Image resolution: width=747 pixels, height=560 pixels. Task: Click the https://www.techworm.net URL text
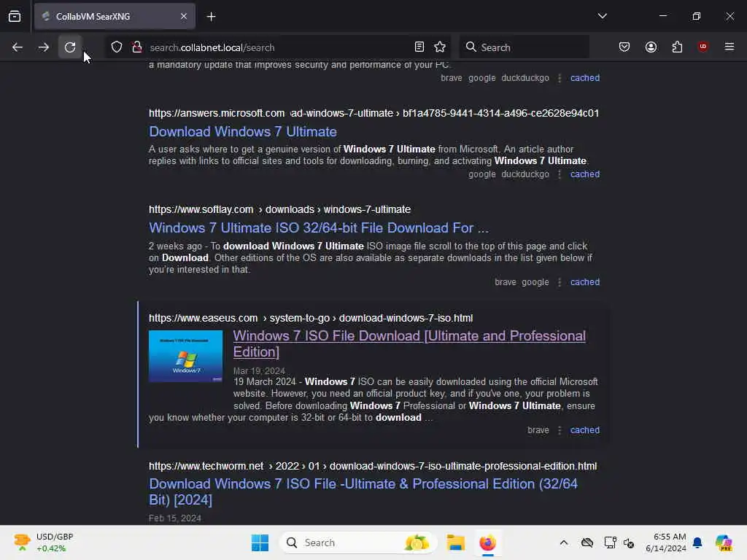206,466
